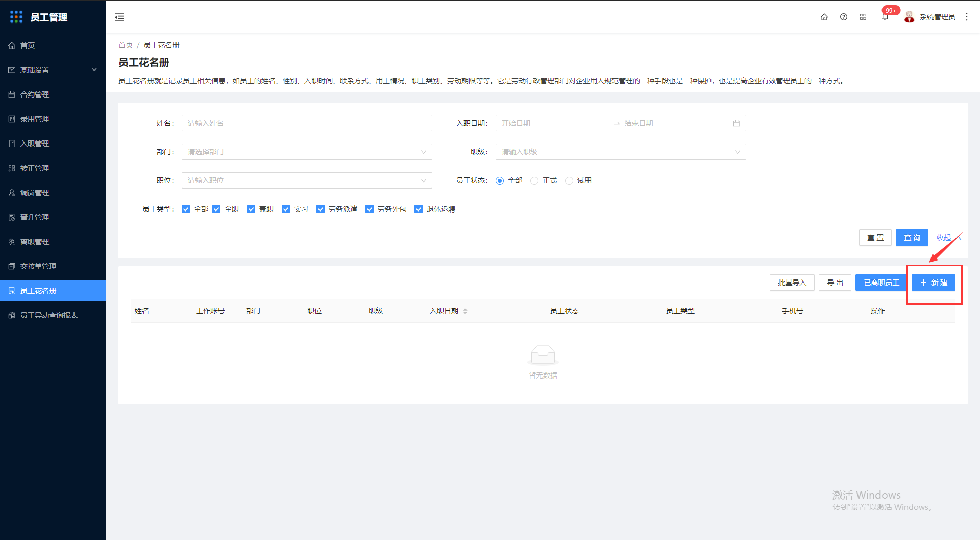The width and height of the screenshot is (980, 540).
Task: Click the 开始日期 start date field
Action: tap(554, 123)
